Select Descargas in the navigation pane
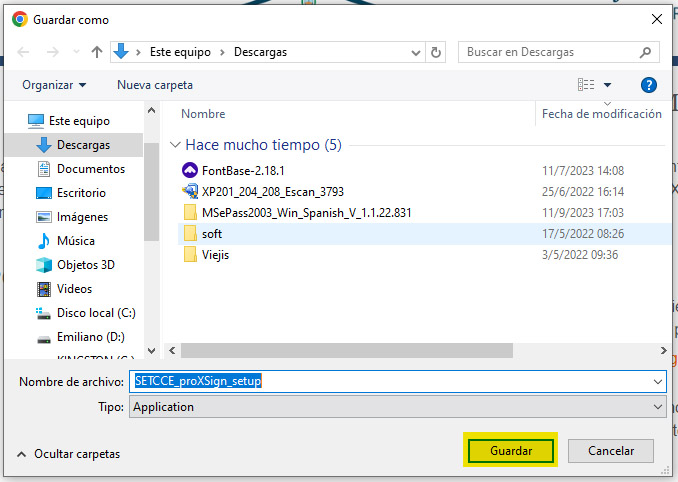This screenshot has width=678, height=482. 74,145
